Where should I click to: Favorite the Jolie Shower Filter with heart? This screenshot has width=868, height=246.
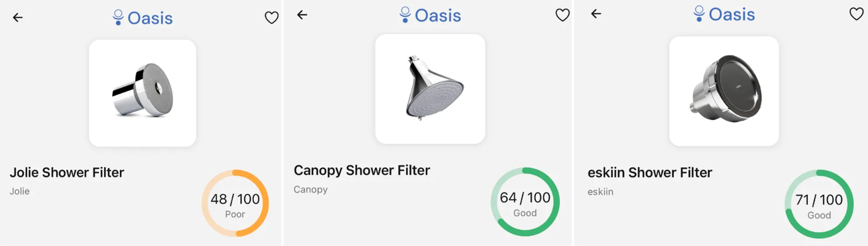coord(272,17)
